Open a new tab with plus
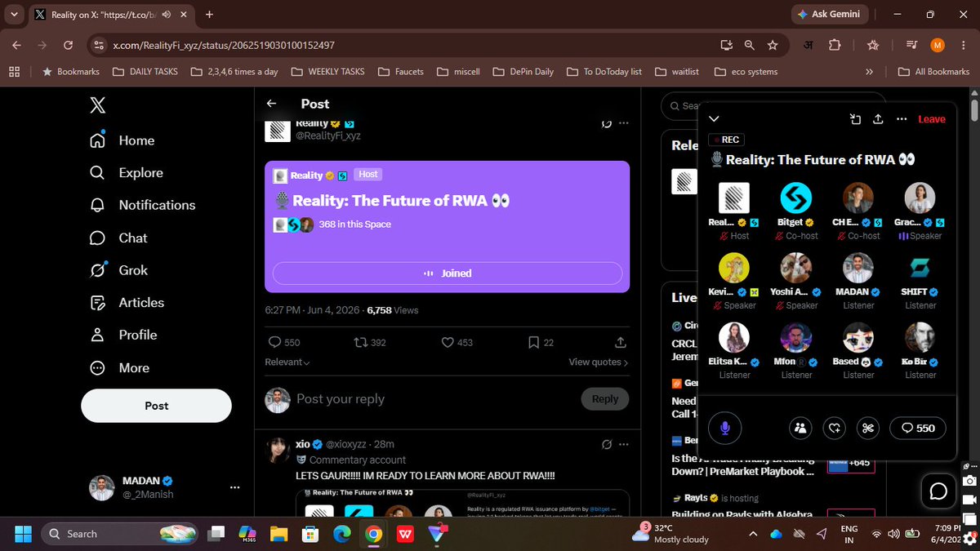980x551 pixels. 209,14
